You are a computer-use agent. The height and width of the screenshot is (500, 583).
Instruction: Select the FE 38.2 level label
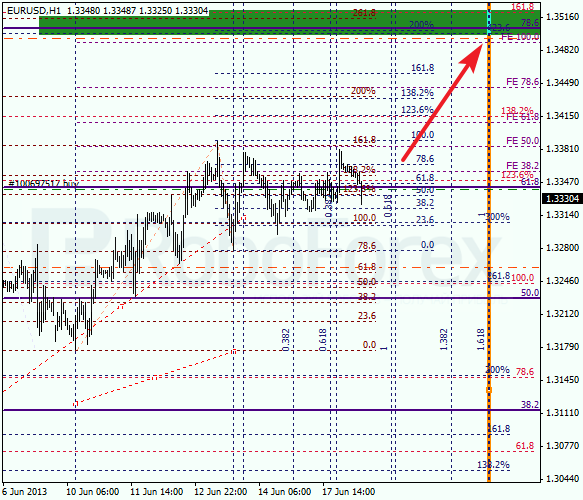click(522, 165)
